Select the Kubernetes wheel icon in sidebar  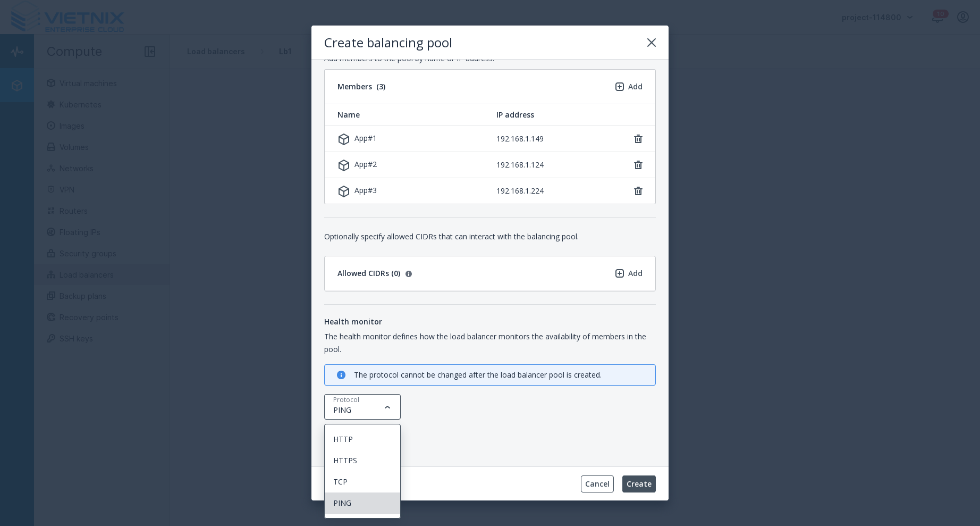click(x=51, y=105)
